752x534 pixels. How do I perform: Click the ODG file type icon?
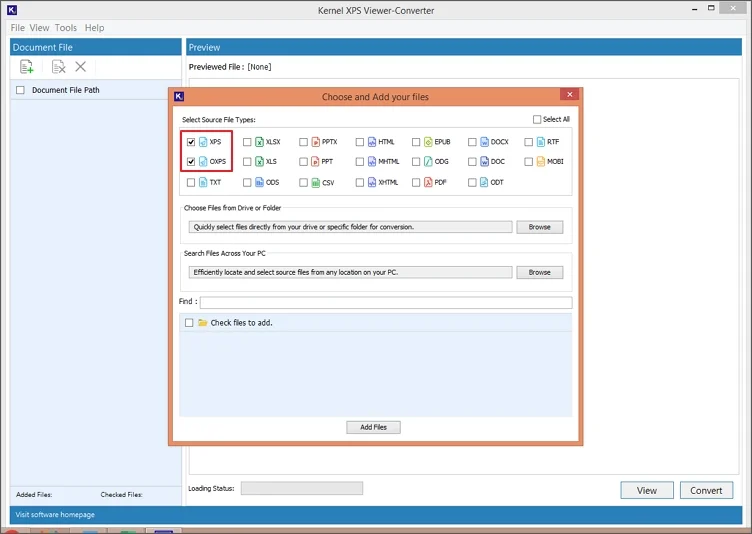(428, 162)
